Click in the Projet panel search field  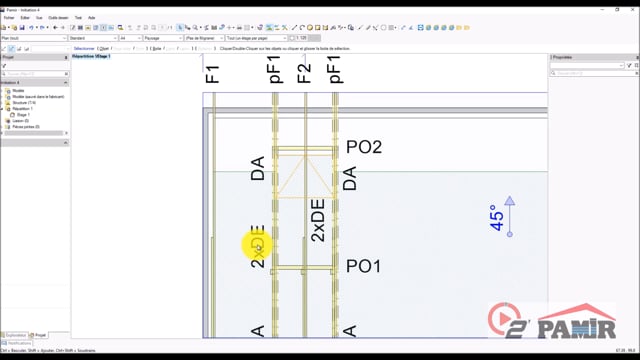point(35,74)
